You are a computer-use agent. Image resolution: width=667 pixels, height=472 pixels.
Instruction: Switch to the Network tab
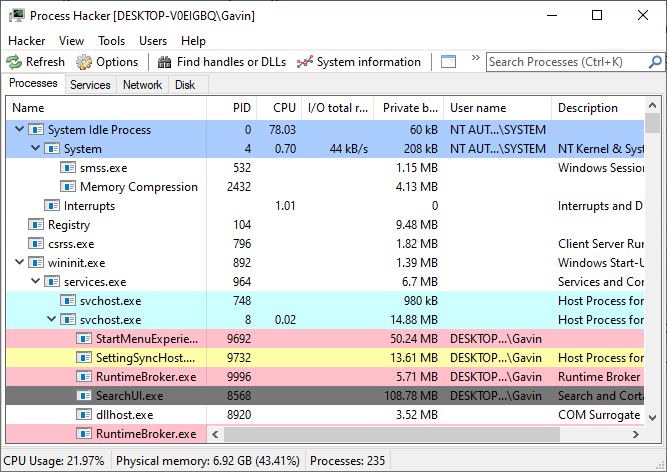(x=143, y=85)
